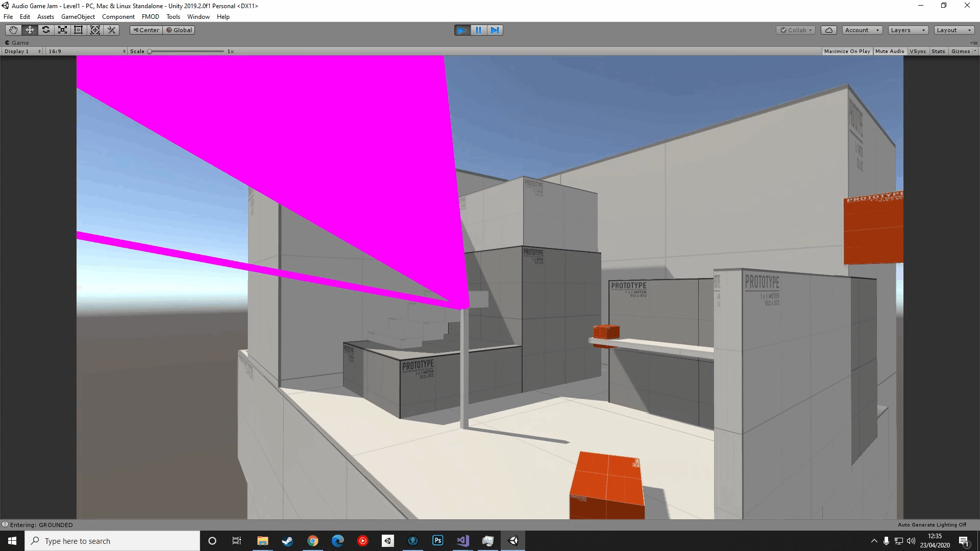Select the Move tool

(x=30, y=30)
